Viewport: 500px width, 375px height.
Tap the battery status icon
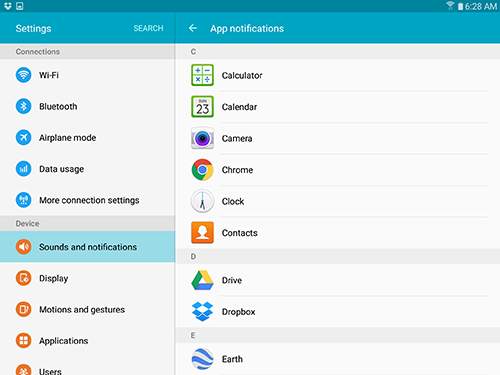point(460,6)
